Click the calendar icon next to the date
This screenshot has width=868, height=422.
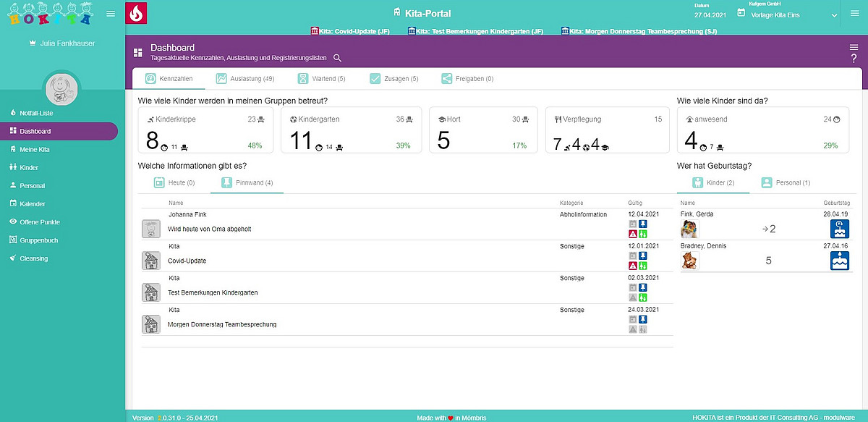tap(741, 13)
